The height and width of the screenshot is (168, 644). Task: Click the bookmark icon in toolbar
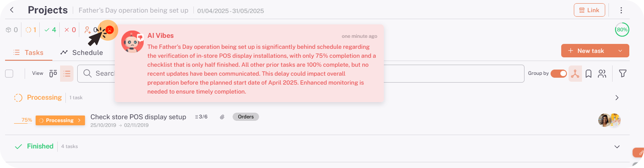point(588,74)
